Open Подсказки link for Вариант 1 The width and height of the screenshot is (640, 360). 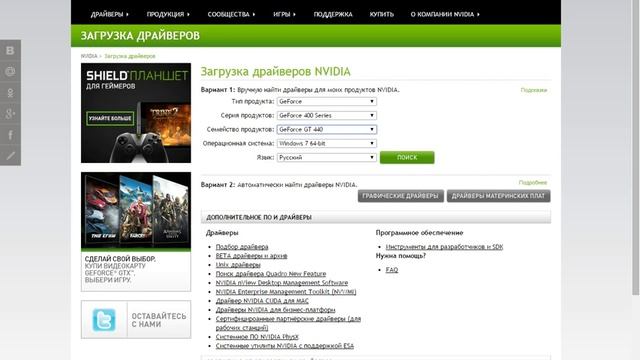[x=533, y=90]
